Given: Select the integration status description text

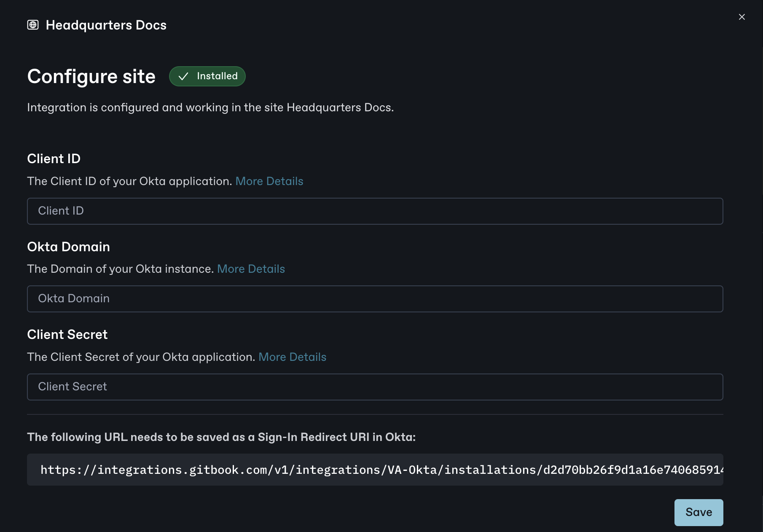Looking at the screenshot, I should 210,107.
